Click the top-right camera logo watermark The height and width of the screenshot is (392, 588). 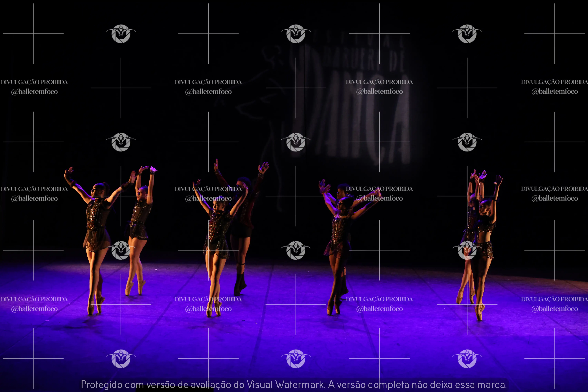pyautogui.click(x=467, y=34)
